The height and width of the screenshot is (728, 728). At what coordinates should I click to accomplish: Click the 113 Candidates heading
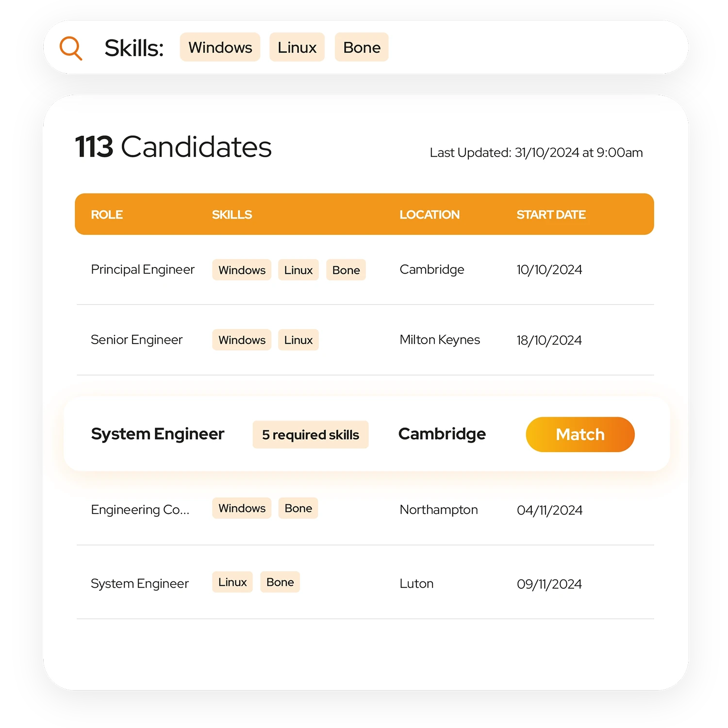point(173,147)
